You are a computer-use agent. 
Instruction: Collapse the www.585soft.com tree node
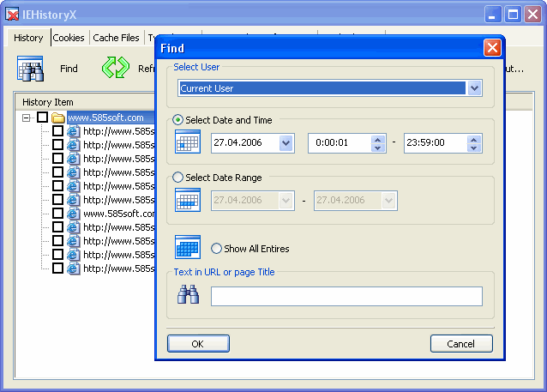coord(26,118)
